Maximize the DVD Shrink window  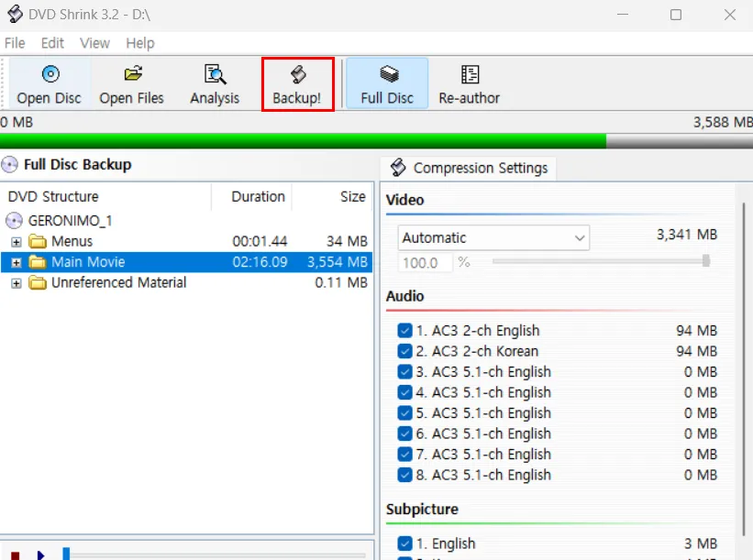click(x=676, y=15)
